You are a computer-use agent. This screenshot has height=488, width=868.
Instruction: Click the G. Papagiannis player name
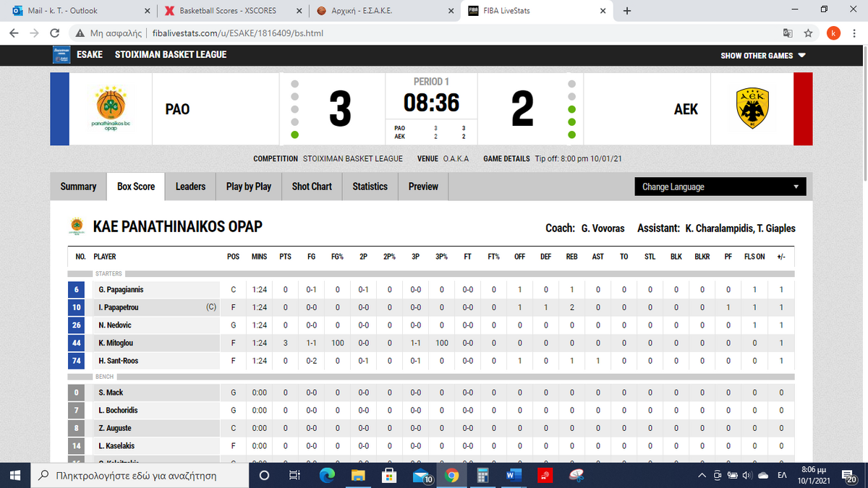tap(121, 290)
